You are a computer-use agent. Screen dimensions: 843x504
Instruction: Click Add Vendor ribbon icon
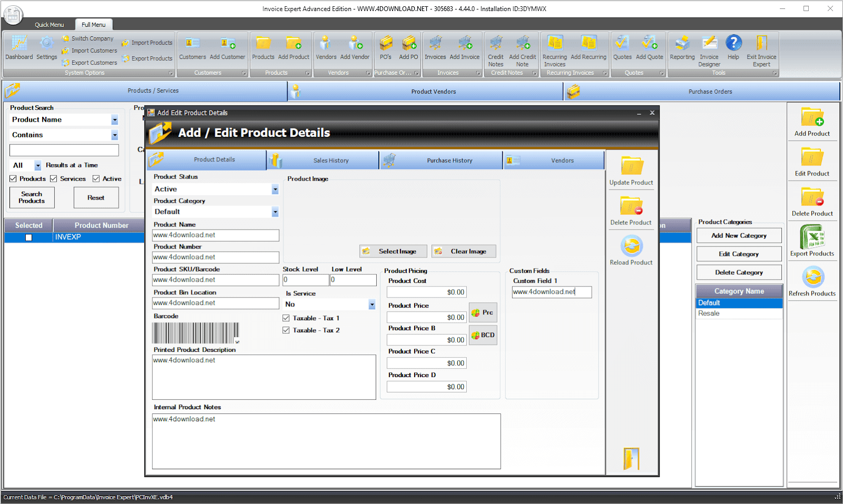[x=355, y=47]
